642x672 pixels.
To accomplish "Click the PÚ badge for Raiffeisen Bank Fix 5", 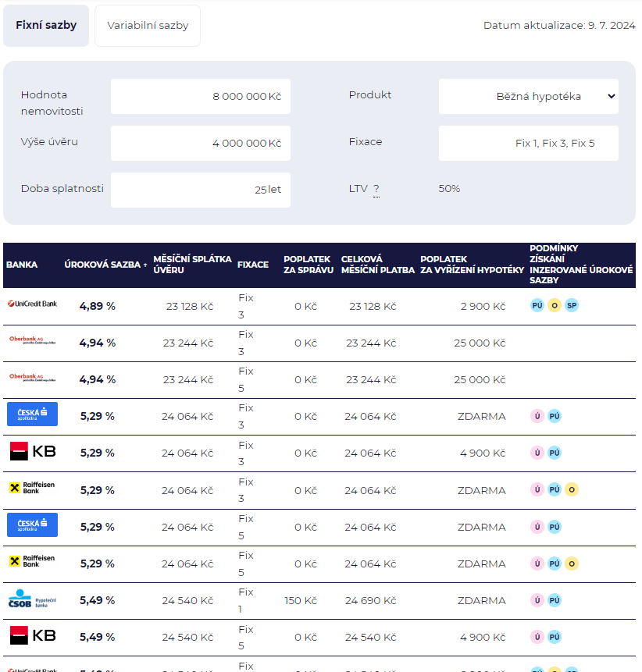I will (554, 564).
